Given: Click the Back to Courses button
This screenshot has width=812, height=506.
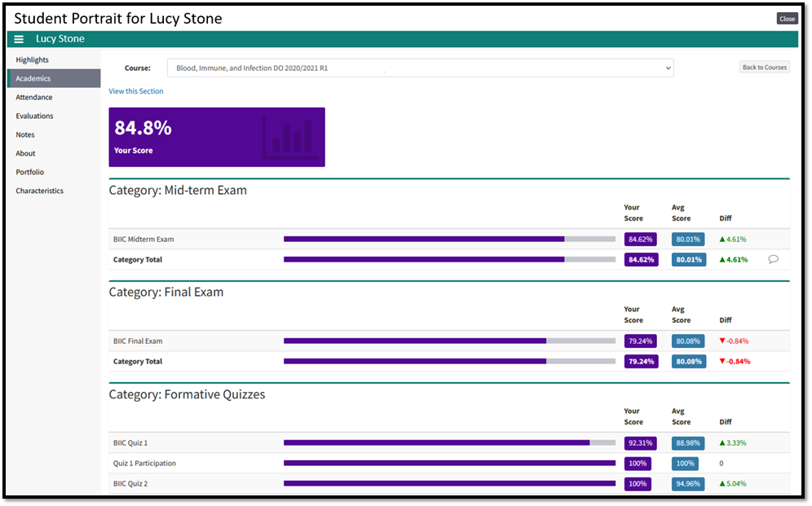Looking at the screenshot, I should point(764,68).
